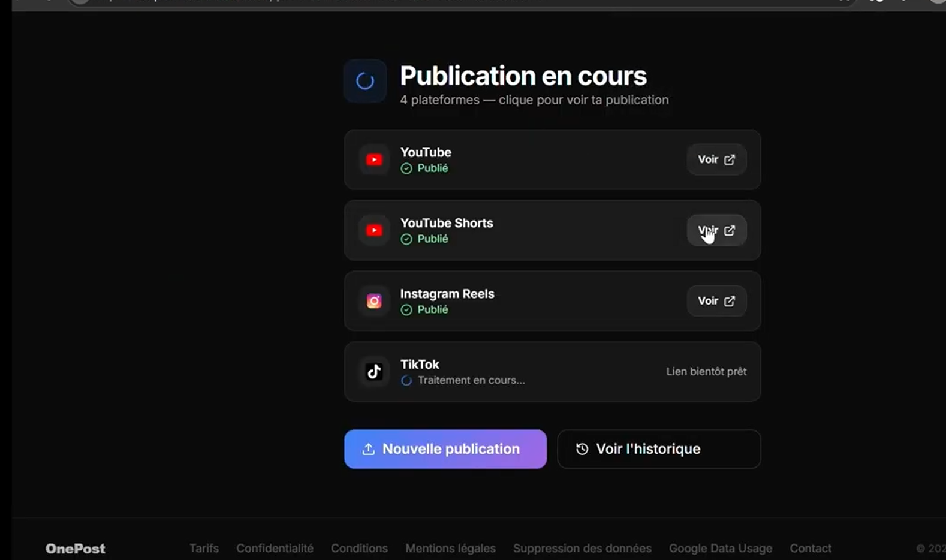Open the Mentions légales footer link
Image resolution: width=946 pixels, height=560 pixels.
[x=450, y=548]
